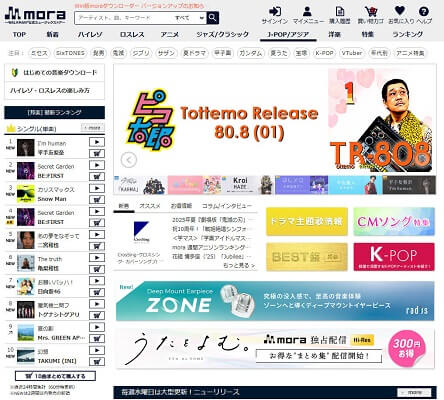Add TAKUMI (INI) track to cart
The height and width of the screenshot is (400, 444).
click(97, 361)
